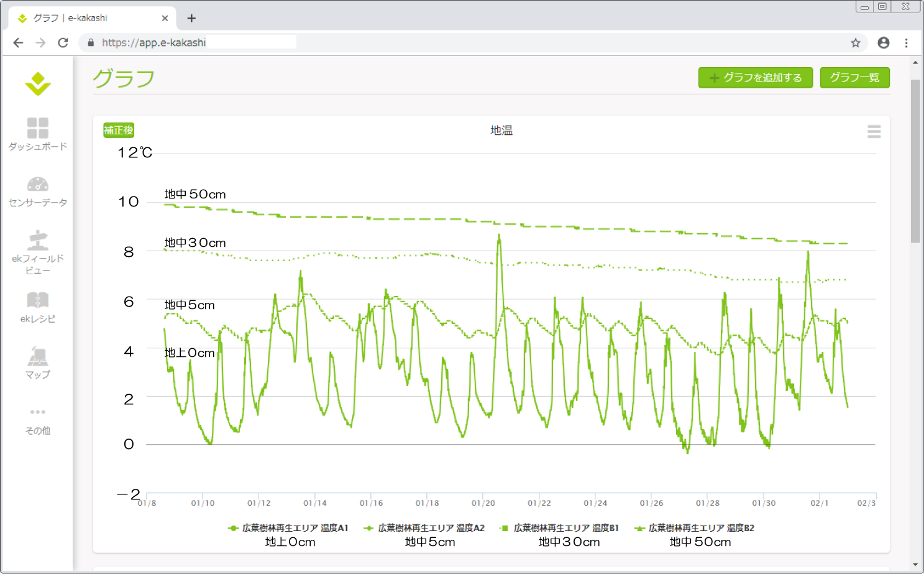This screenshot has width=924, height=574.
Task: Toggle 広葉樹林再生エリア 温度A2 legend series
Action: [x=424, y=528]
